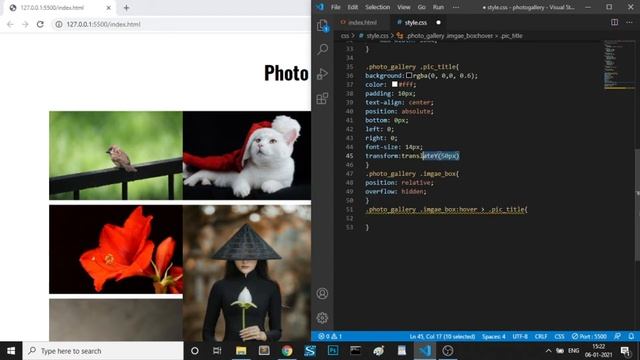Open Chrome from the taskbar
The height and width of the screenshot is (360, 640).
click(287, 351)
